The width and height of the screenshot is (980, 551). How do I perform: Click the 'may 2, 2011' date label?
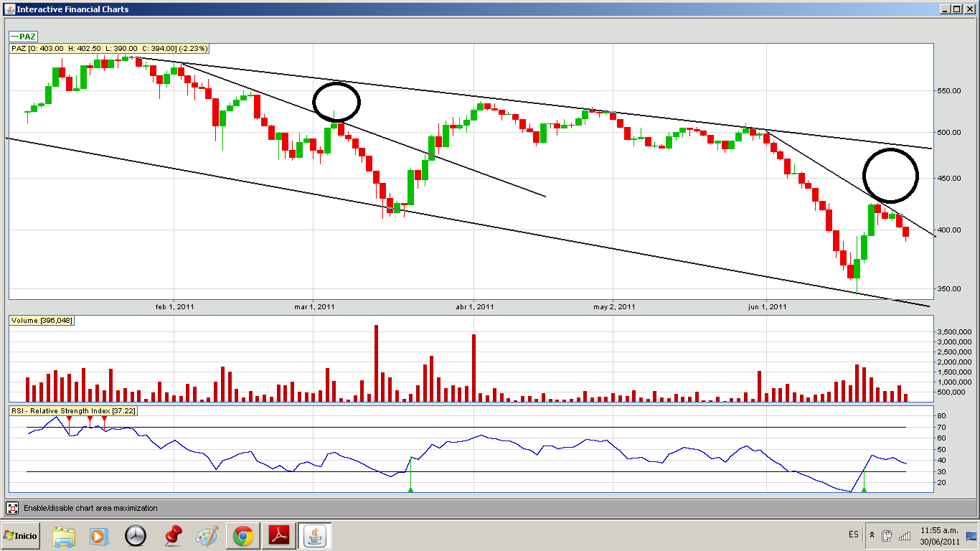point(614,306)
